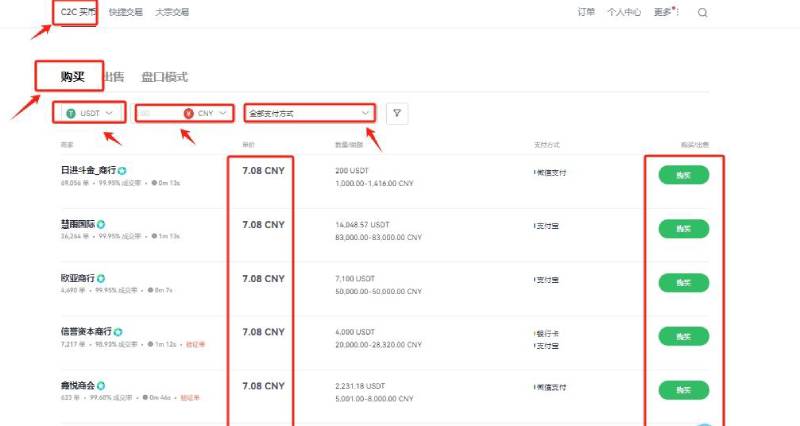800x426 pixels.
Task: Open 订单 orders link
Action: tap(586, 13)
